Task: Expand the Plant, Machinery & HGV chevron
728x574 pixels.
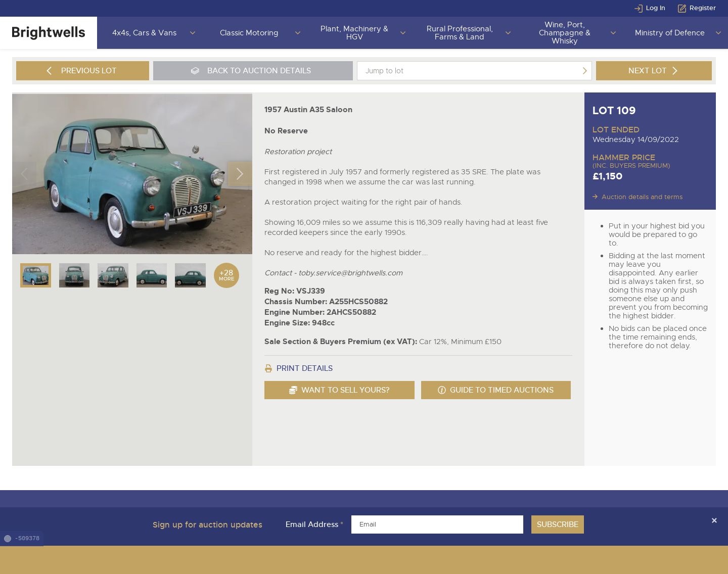Action: (x=402, y=33)
